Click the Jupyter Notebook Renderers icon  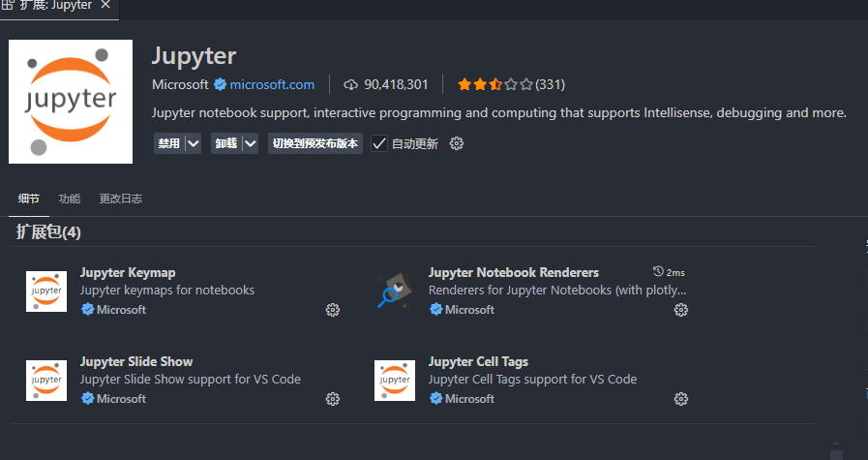[395, 291]
